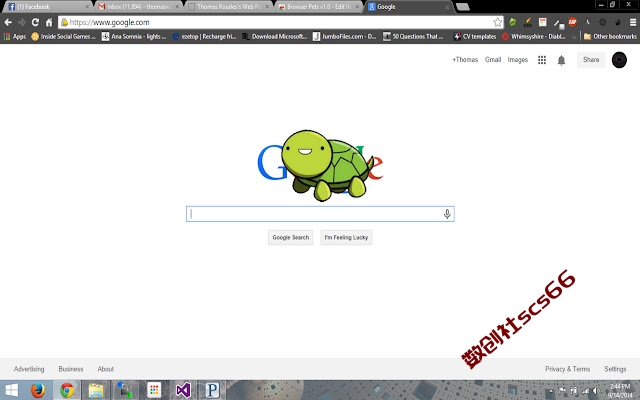Open the +Thomas link

(465, 60)
